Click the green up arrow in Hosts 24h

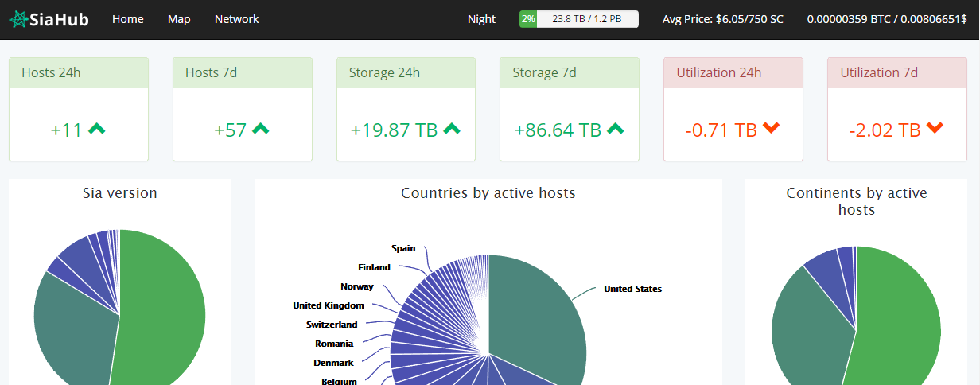point(97,129)
